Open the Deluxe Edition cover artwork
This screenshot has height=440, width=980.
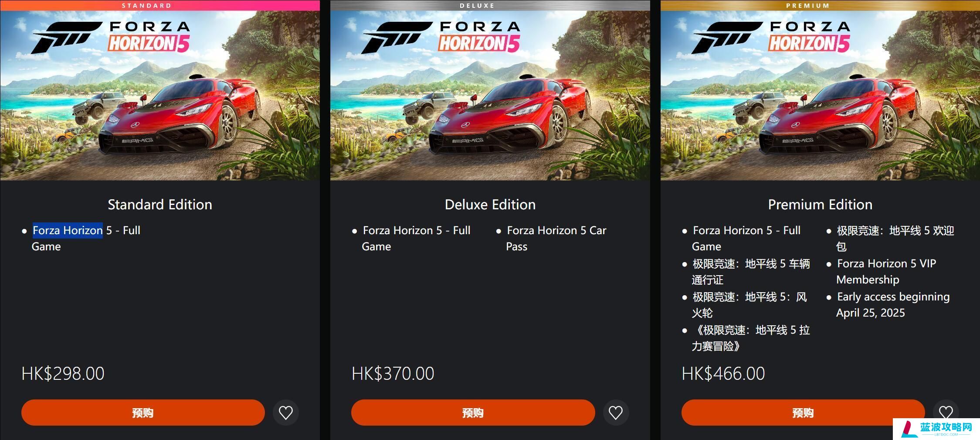click(x=490, y=96)
